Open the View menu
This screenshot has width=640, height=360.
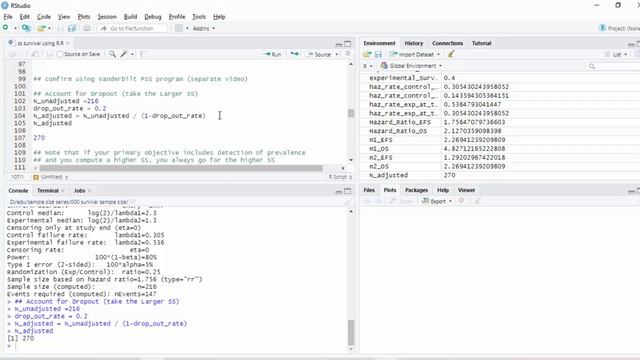coord(64,17)
